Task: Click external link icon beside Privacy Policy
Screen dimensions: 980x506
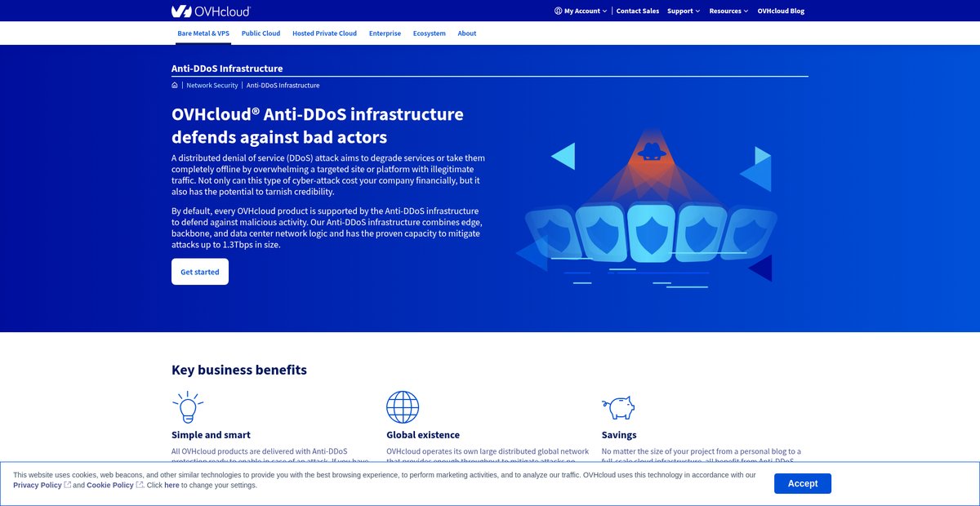Action: 68,485
